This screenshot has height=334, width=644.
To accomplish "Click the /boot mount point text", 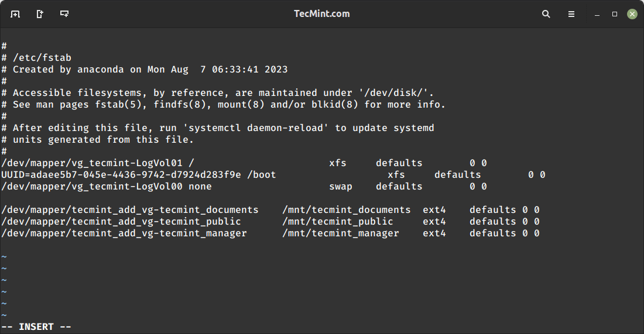I will pos(261,175).
